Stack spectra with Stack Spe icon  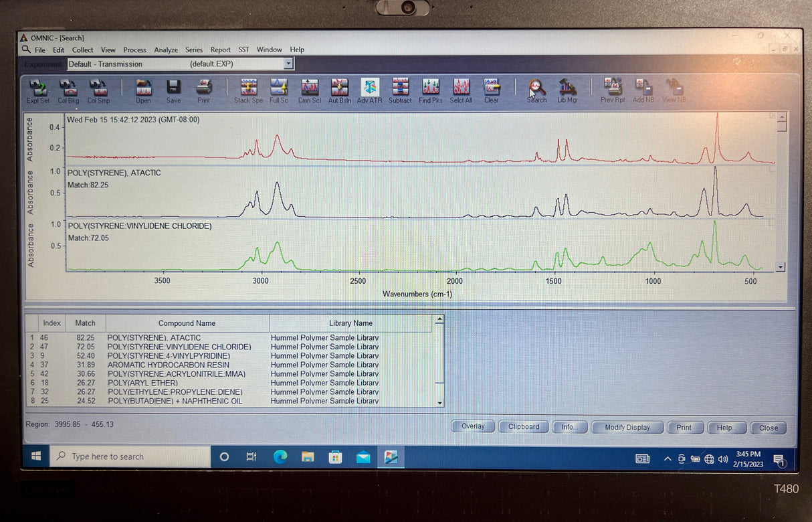coord(248,90)
